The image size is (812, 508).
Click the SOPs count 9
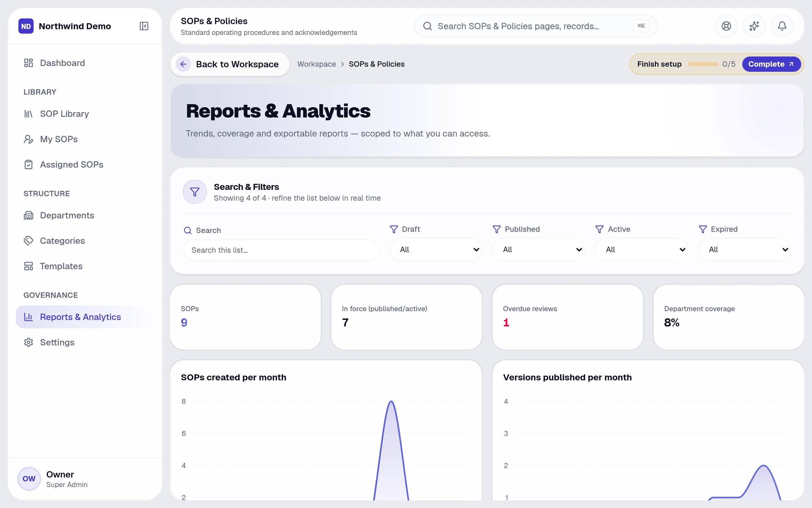click(184, 323)
